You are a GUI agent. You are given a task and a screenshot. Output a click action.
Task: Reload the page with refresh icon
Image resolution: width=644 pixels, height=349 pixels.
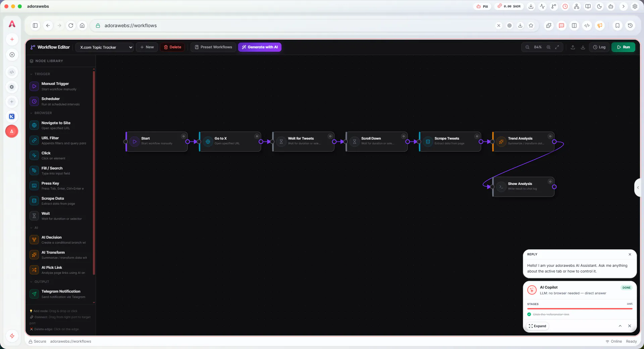point(71,26)
